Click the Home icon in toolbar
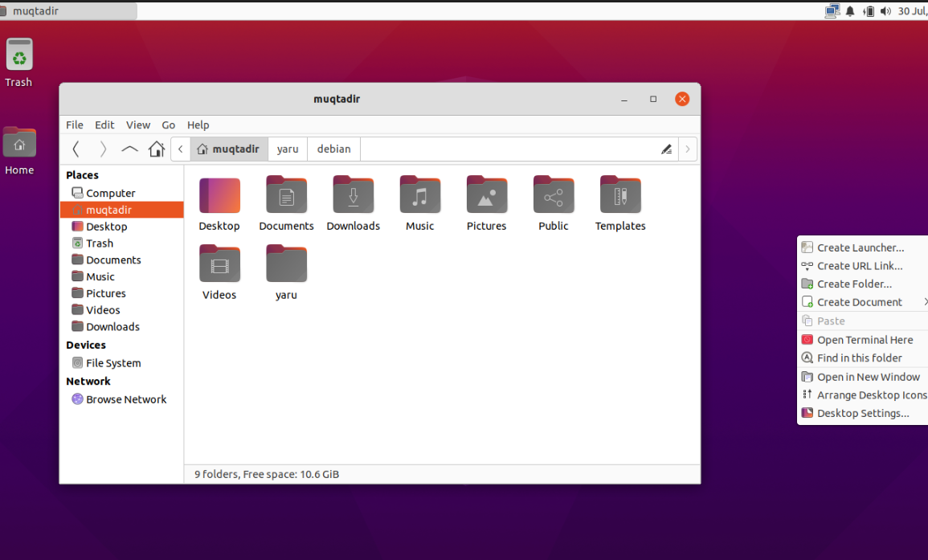928x560 pixels. tap(157, 149)
